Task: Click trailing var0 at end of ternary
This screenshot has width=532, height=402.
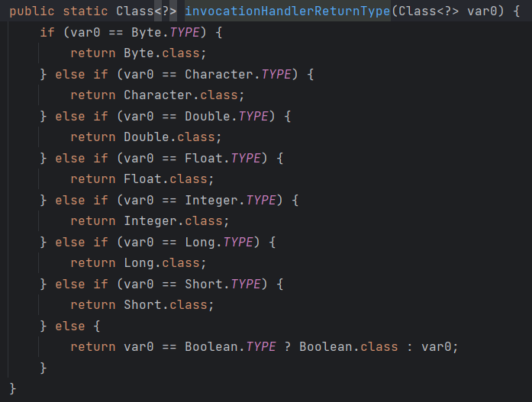Action: pos(436,347)
